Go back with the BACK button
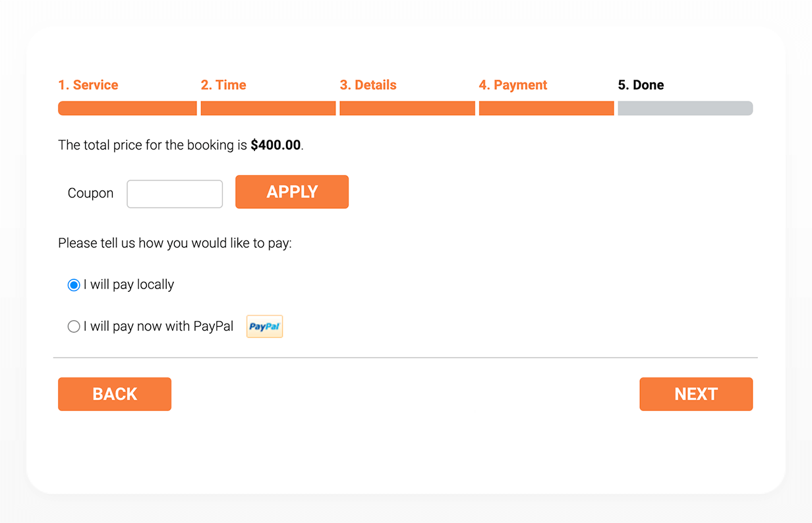Image resolution: width=812 pixels, height=523 pixels. click(x=115, y=394)
